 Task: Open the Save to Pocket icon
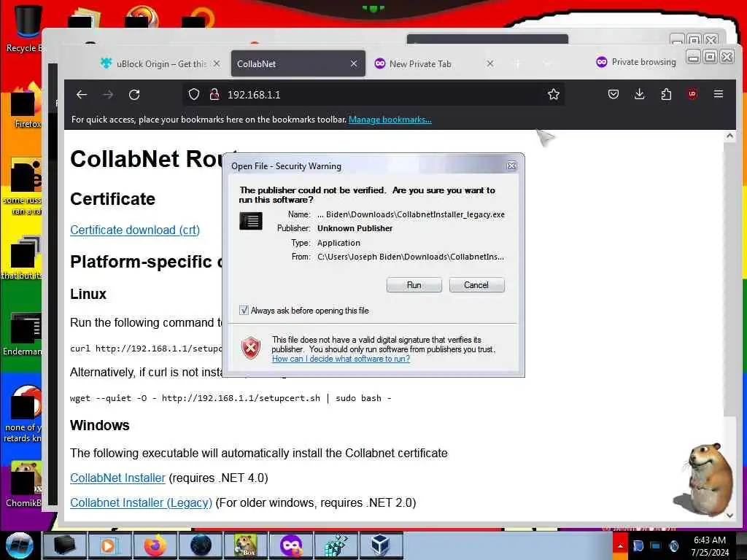point(613,94)
